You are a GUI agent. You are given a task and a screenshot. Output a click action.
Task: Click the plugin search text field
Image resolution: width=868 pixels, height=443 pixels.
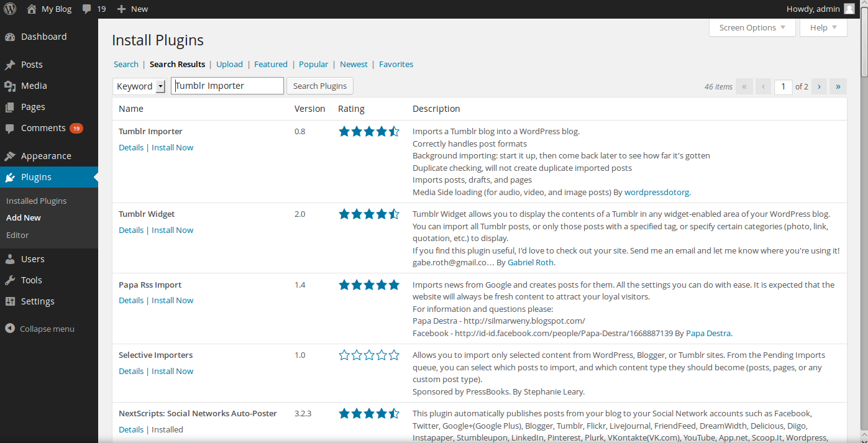pyautogui.click(x=227, y=86)
